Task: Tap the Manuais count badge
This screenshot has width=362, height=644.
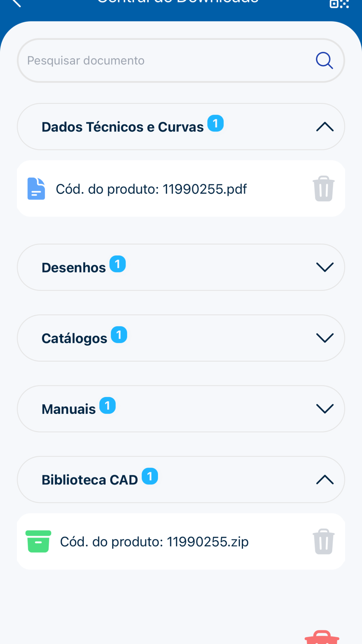Action: click(108, 405)
